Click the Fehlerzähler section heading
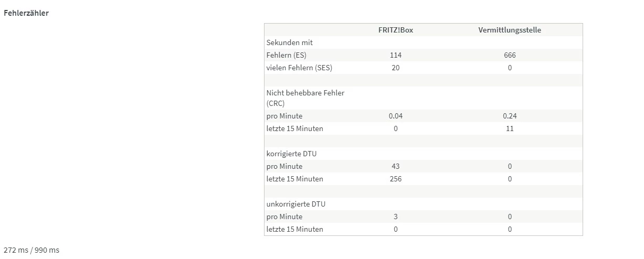644x259 pixels. [26, 13]
